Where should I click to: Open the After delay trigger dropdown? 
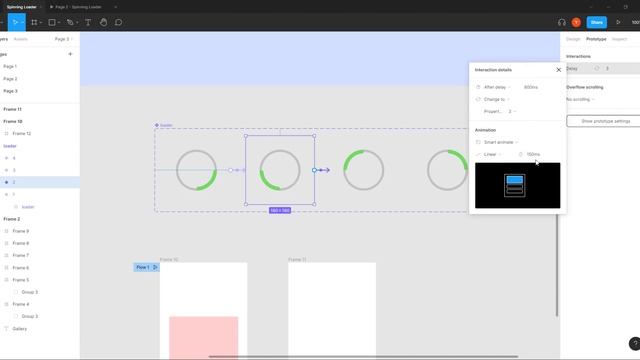click(x=497, y=87)
